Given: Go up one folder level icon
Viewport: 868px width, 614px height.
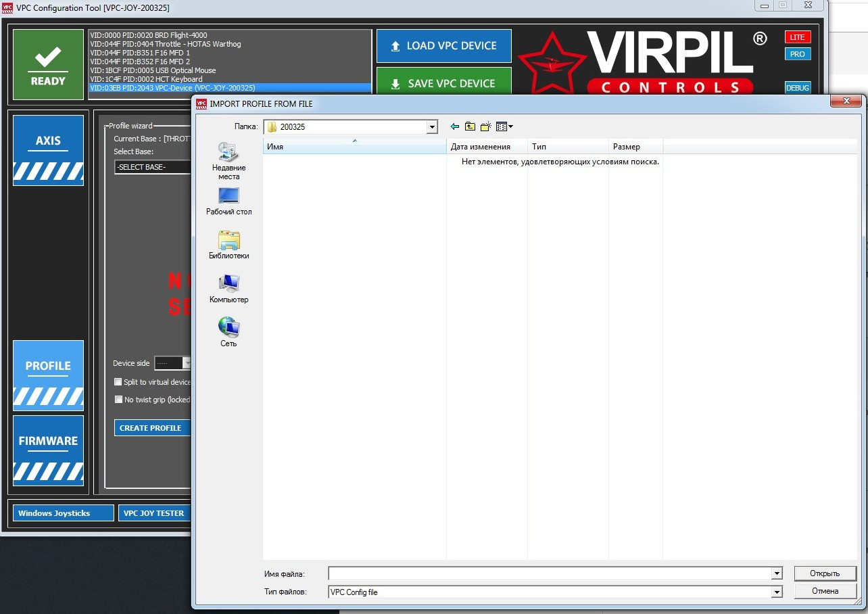Looking at the screenshot, I should coord(470,126).
